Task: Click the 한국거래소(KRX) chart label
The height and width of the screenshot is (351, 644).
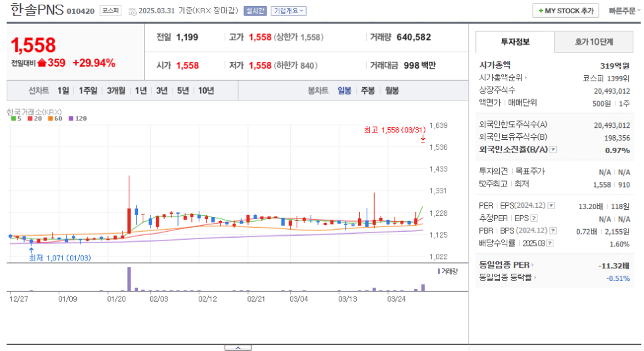Action: coord(34,112)
